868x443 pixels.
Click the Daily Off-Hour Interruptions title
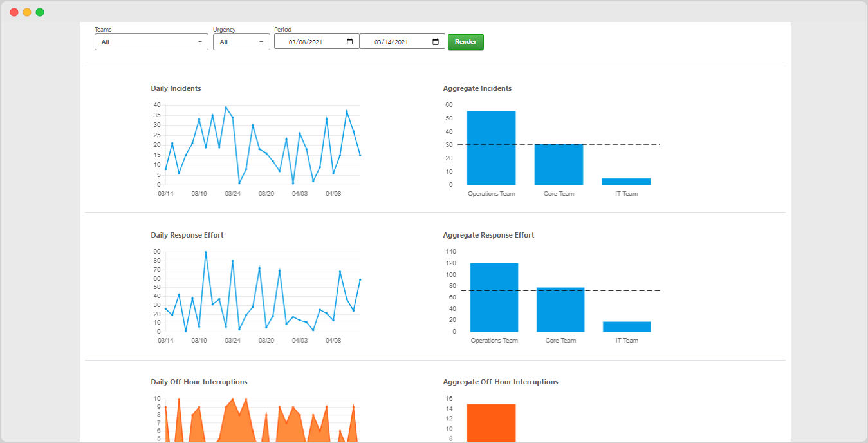pyautogui.click(x=199, y=382)
